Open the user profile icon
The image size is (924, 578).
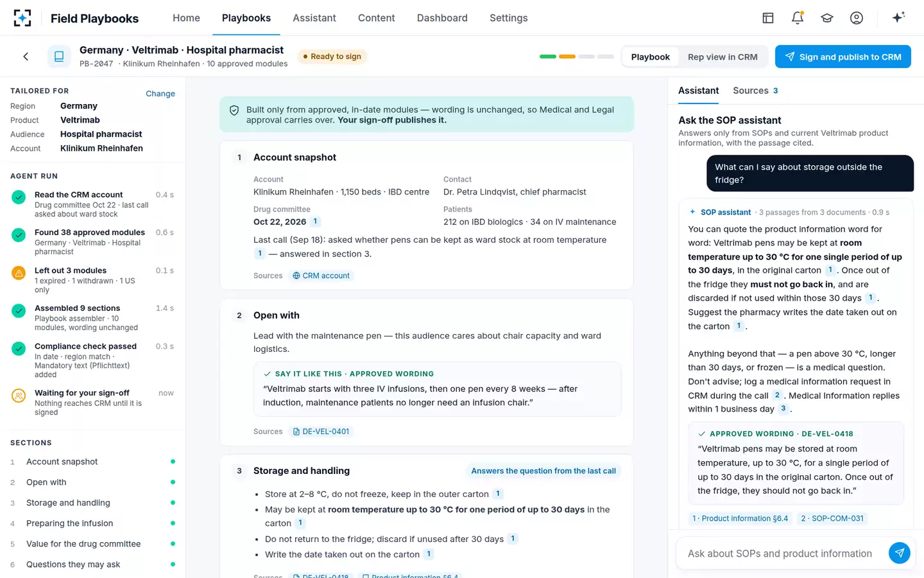[x=857, y=18]
